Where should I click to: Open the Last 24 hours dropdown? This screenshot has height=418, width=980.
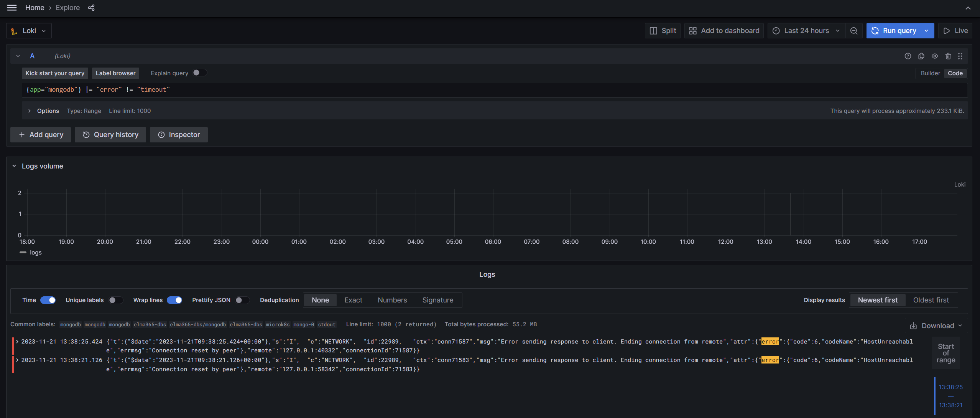806,30
